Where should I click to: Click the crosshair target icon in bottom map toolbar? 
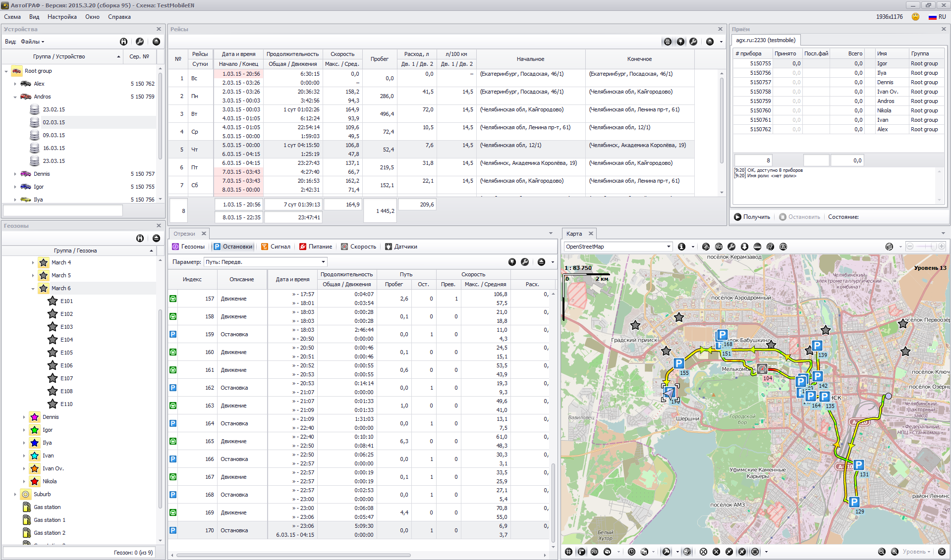click(x=755, y=552)
